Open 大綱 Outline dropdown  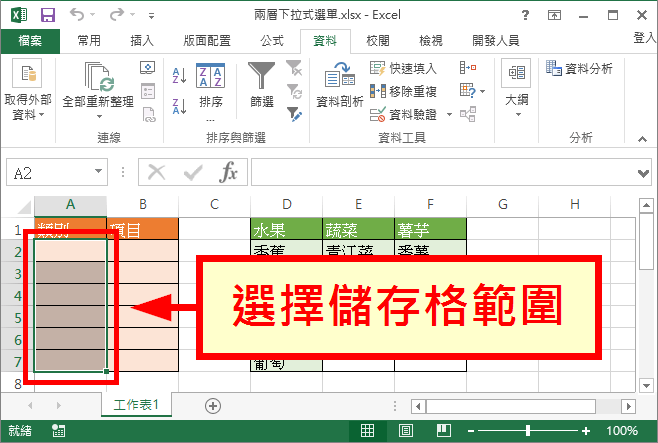tap(517, 89)
